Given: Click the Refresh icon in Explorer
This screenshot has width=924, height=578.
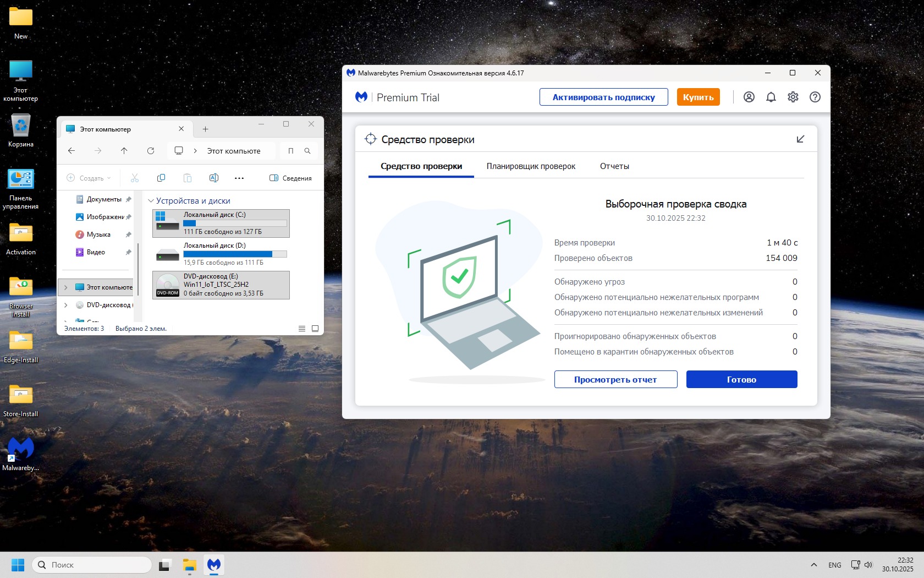Looking at the screenshot, I should (x=150, y=151).
